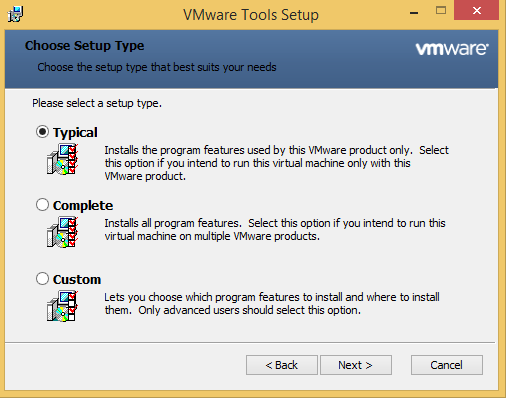The height and width of the screenshot is (398, 506).
Task: Select the Typical radio button
Action: [x=42, y=132]
